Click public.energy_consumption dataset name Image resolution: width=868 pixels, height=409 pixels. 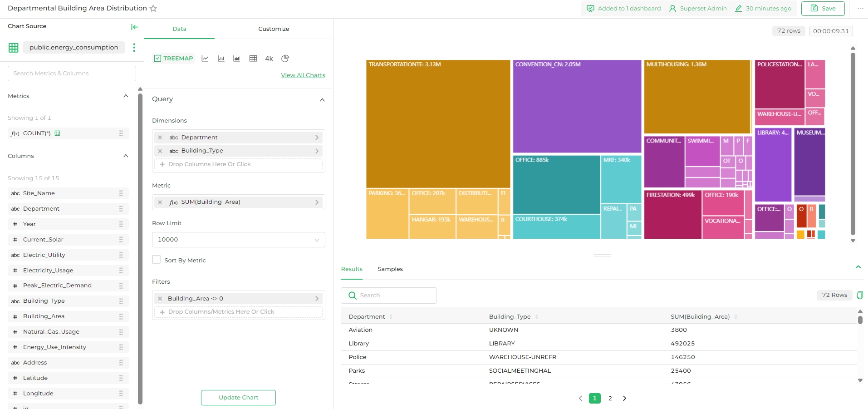point(74,47)
